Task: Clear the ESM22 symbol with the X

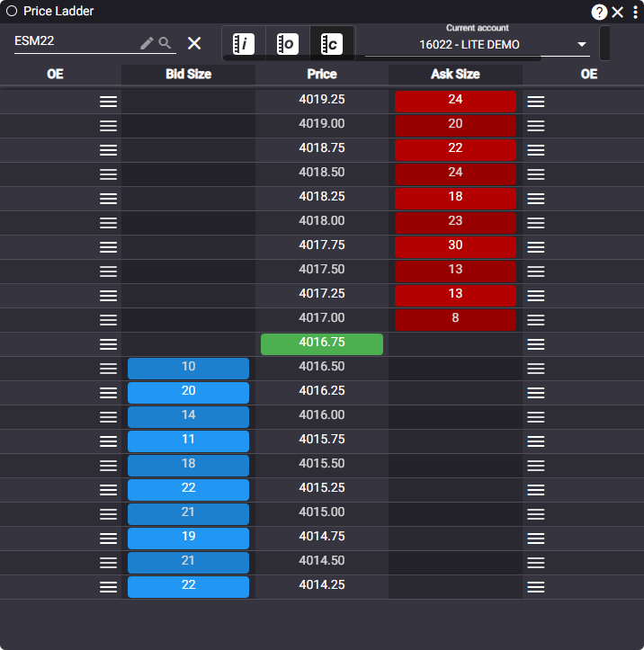Action: pyautogui.click(x=194, y=43)
